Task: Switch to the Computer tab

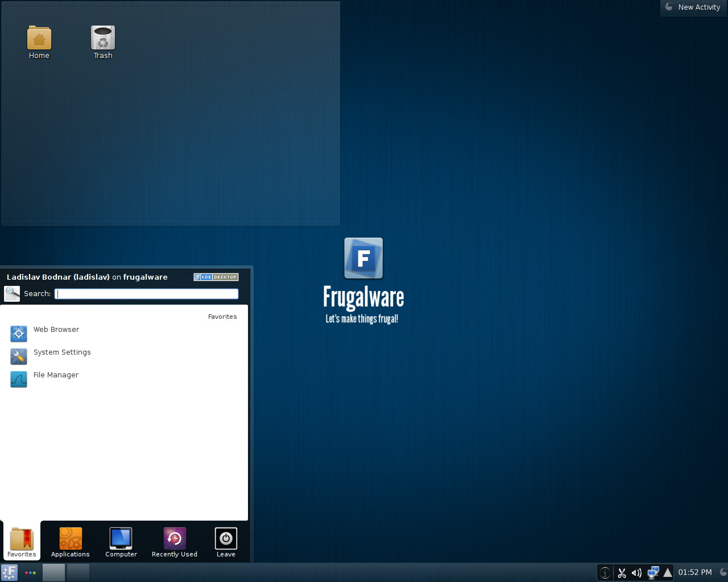Action: [x=121, y=542]
